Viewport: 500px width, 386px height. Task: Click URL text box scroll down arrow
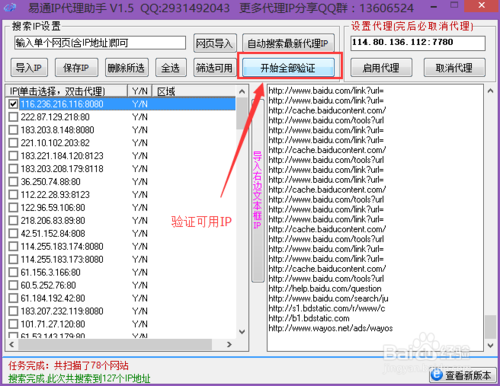(490, 345)
